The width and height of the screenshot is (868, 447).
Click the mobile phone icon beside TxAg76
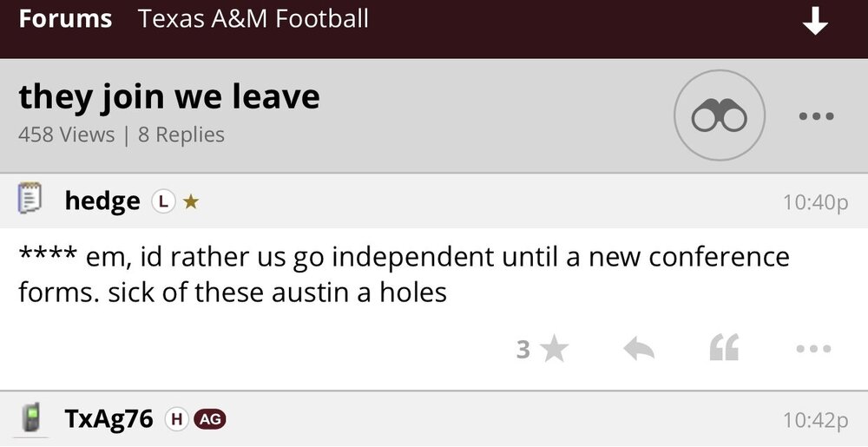point(31,418)
